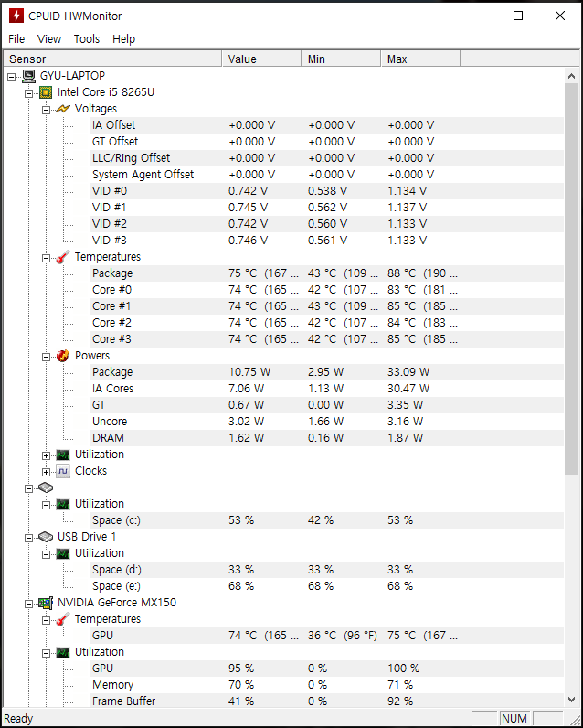The height and width of the screenshot is (728, 583).
Task: Collapse the Intel Core i5 8265U node
Action: tap(28, 93)
